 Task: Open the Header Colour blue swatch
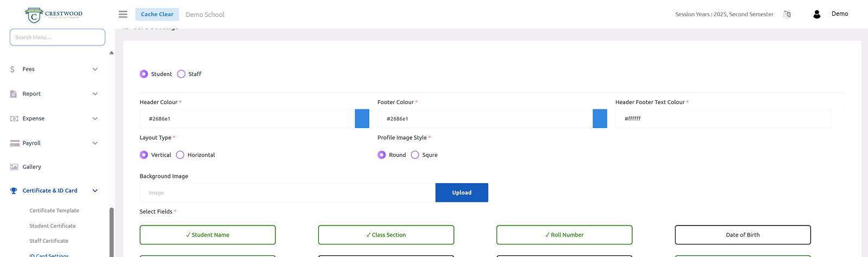362,119
